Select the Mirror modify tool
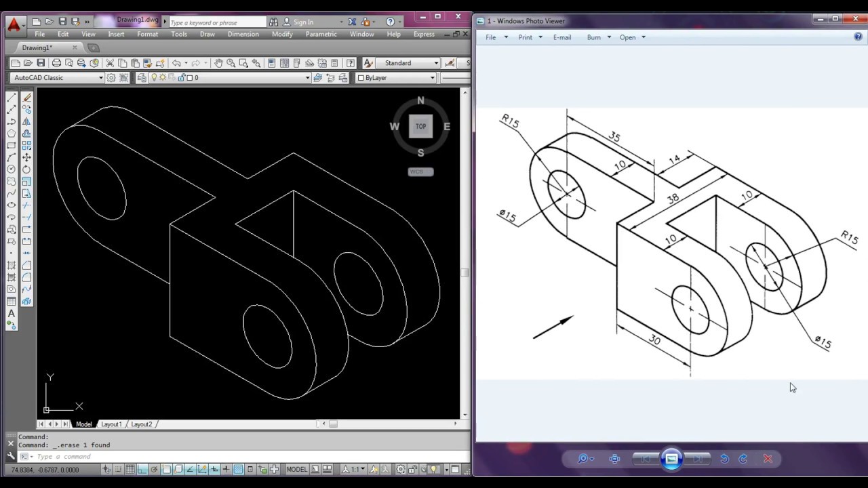Viewport: 868px width, 488px height. [27, 122]
